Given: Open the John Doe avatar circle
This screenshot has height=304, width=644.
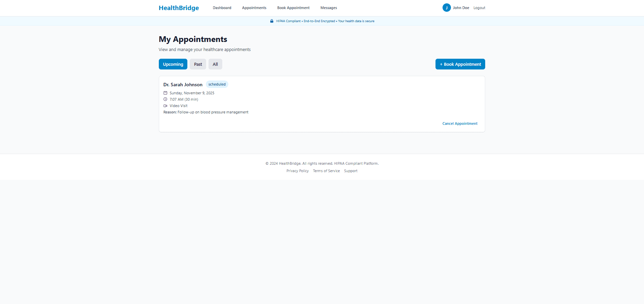Looking at the screenshot, I should point(447,7).
